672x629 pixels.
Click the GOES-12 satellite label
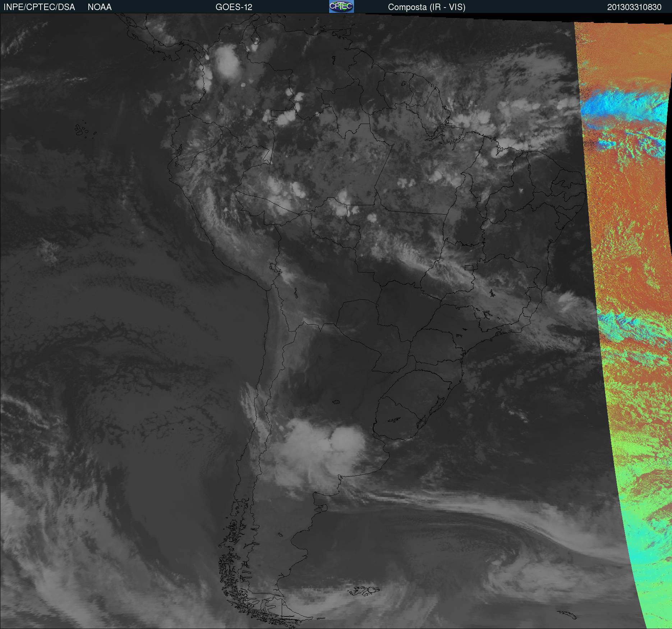tap(234, 7)
